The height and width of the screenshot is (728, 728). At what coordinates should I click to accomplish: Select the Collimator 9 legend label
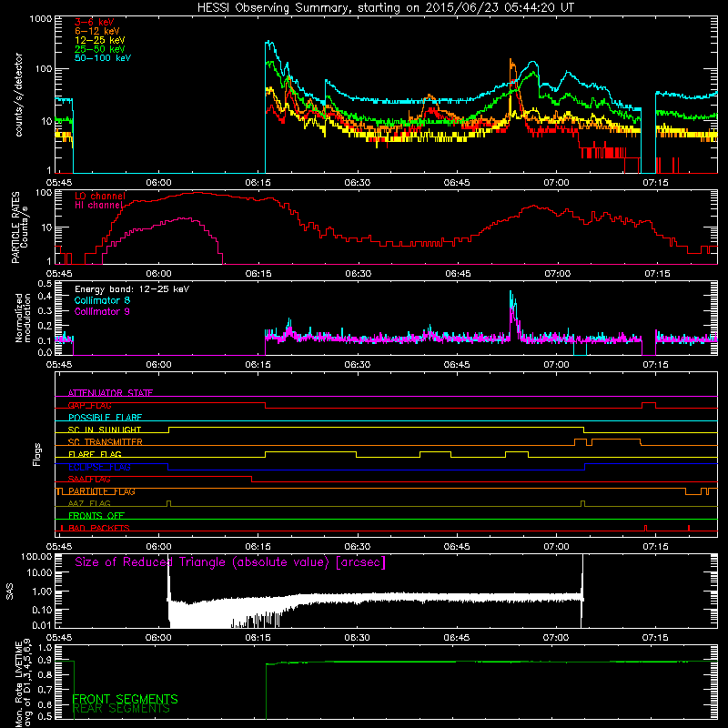coord(102,311)
